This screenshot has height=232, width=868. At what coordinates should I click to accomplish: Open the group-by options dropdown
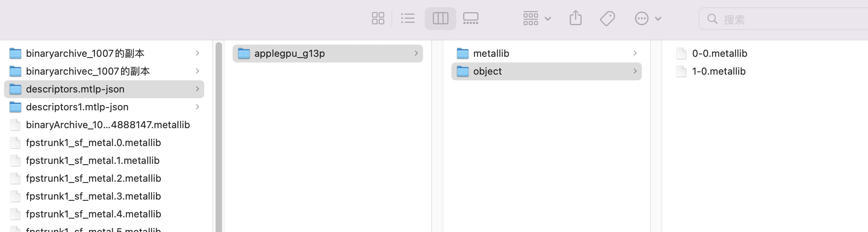537,19
